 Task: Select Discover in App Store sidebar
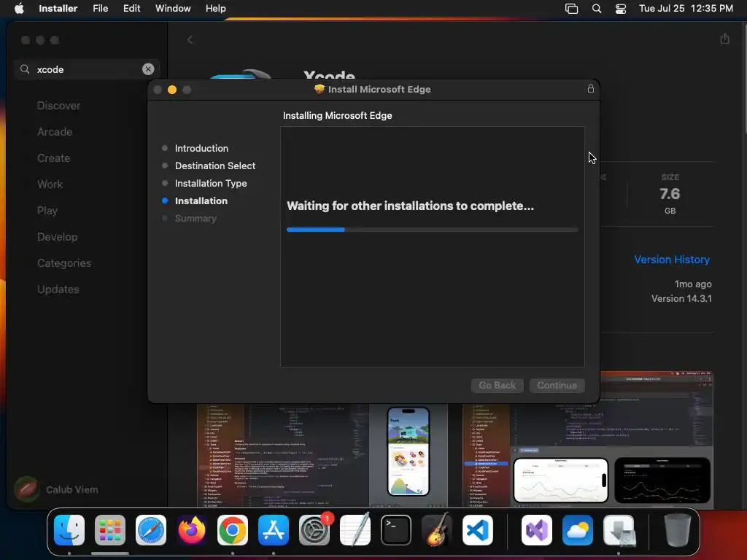pyautogui.click(x=58, y=106)
